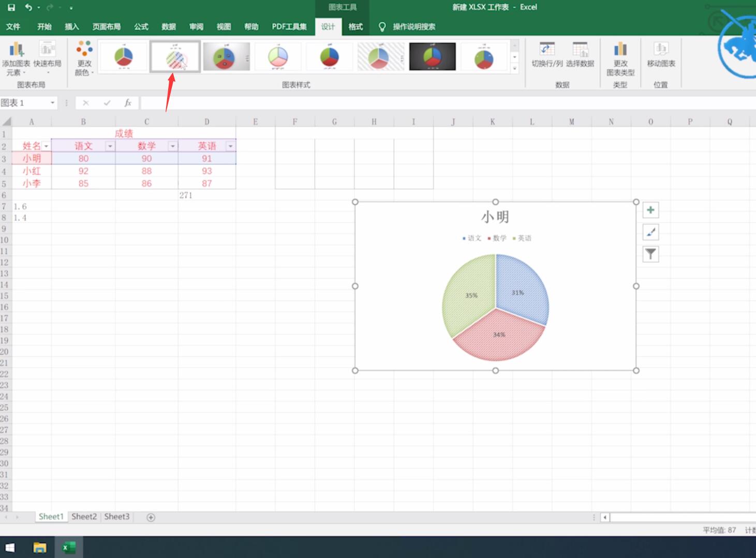Click the chart elements plus button
The image size is (756, 558).
[x=650, y=210]
